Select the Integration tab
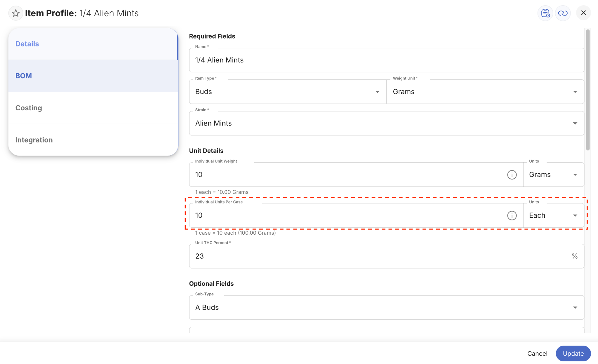This screenshot has height=364, width=598. point(93,140)
